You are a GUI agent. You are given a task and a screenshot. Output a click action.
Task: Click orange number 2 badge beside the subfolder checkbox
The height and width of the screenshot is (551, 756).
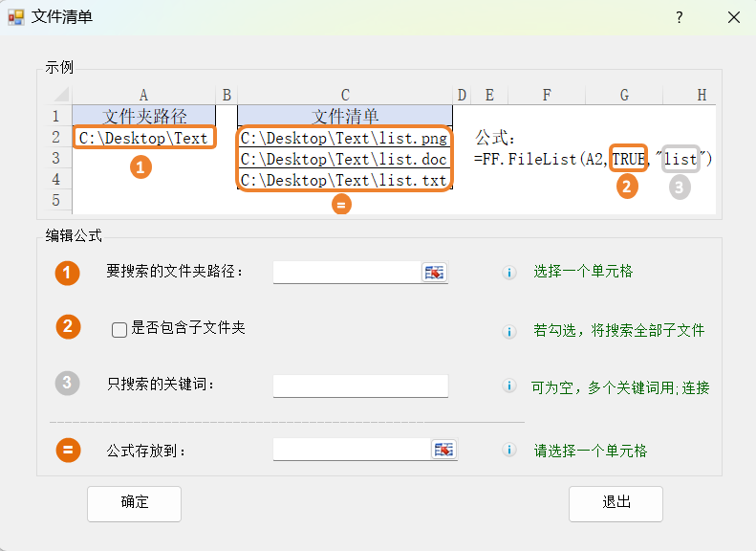68,327
